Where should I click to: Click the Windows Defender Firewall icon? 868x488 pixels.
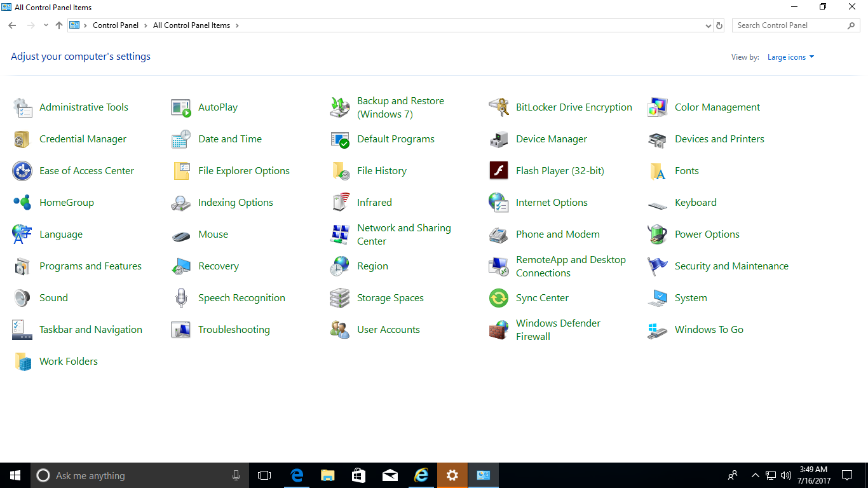pyautogui.click(x=499, y=330)
